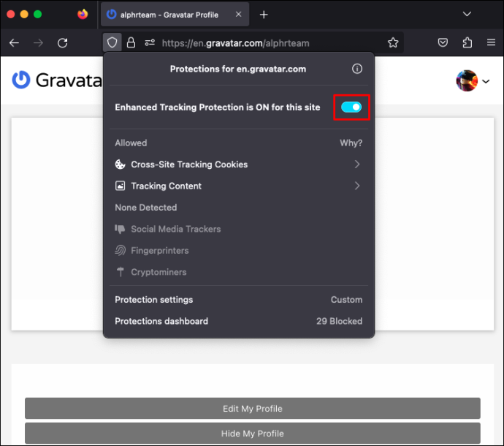Open site permissions icon in address bar

click(x=150, y=42)
